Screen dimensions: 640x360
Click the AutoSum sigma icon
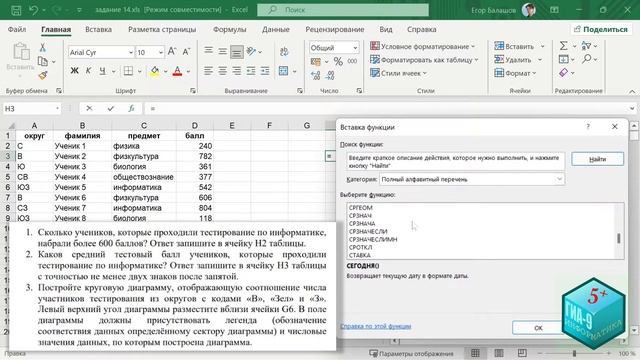tap(564, 46)
